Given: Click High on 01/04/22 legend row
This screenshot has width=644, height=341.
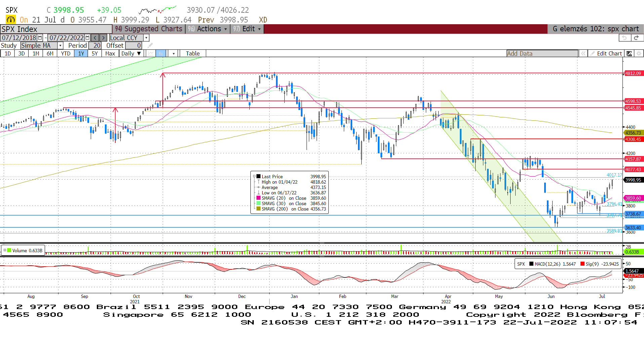Looking at the screenshot, I should (291, 182).
